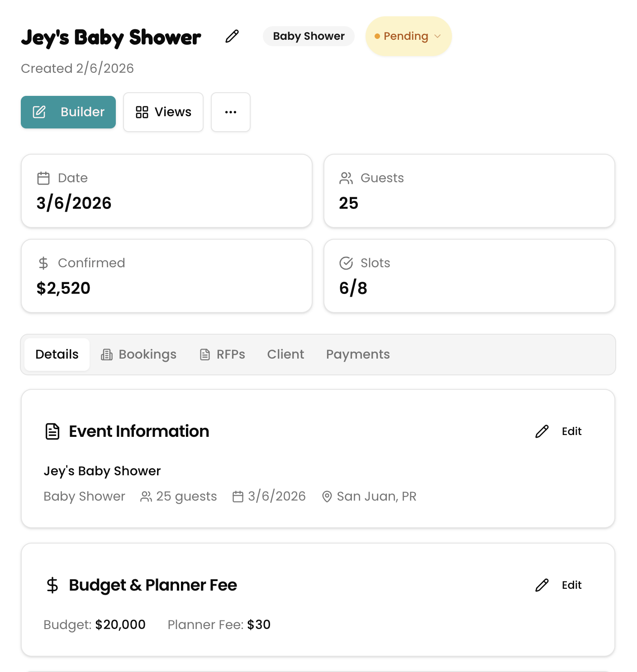Viewport: 637px width, 672px height.
Task: Open the event Builder
Action: (x=68, y=112)
